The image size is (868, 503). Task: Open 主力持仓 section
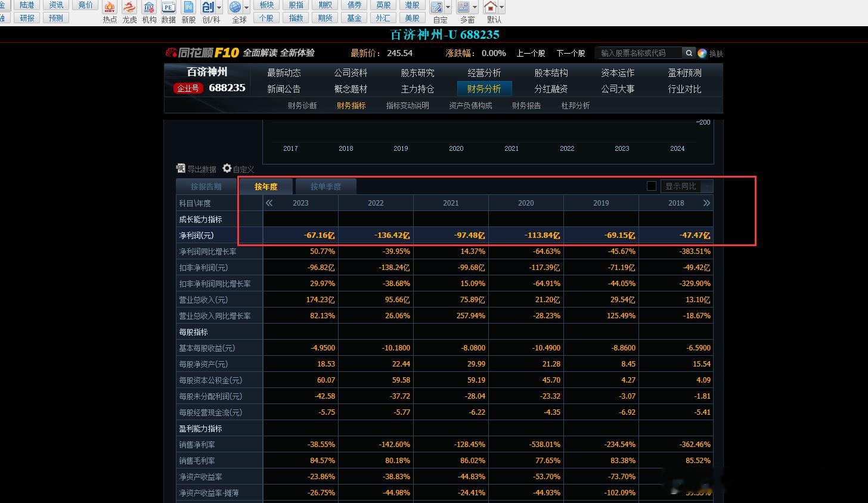click(x=417, y=89)
